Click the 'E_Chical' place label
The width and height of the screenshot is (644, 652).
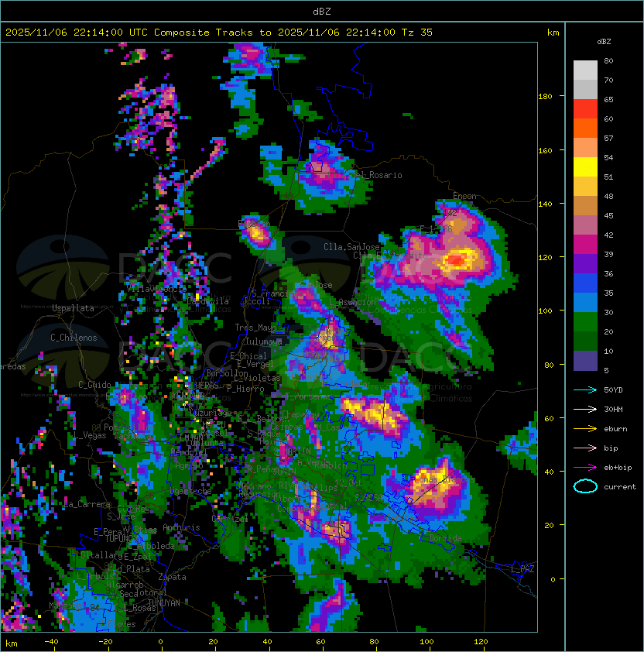[248, 356]
